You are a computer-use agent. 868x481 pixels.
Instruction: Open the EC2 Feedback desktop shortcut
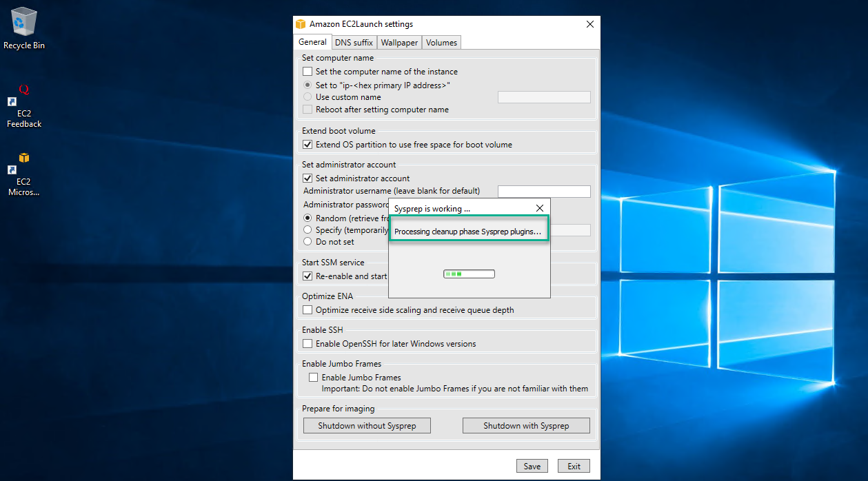[24, 106]
